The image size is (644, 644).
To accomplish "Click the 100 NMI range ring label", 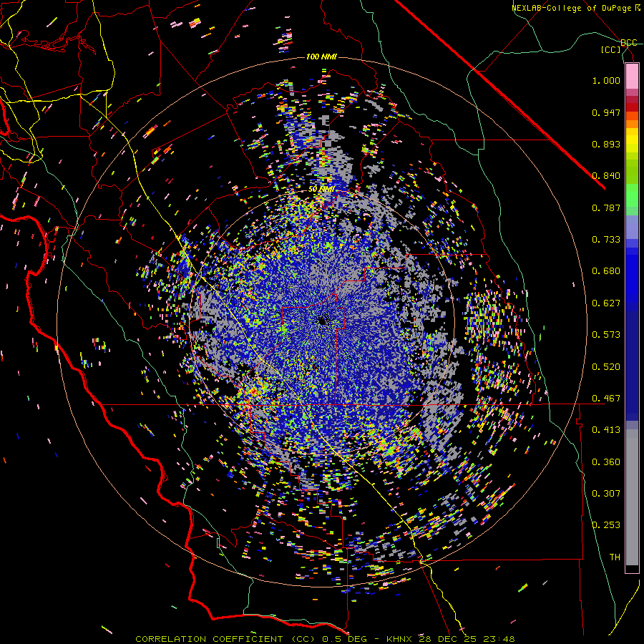I will tap(321, 57).
